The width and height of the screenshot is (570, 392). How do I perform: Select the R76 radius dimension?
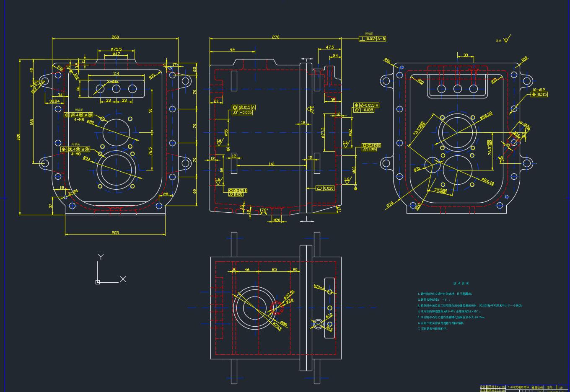[x=390, y=205]
